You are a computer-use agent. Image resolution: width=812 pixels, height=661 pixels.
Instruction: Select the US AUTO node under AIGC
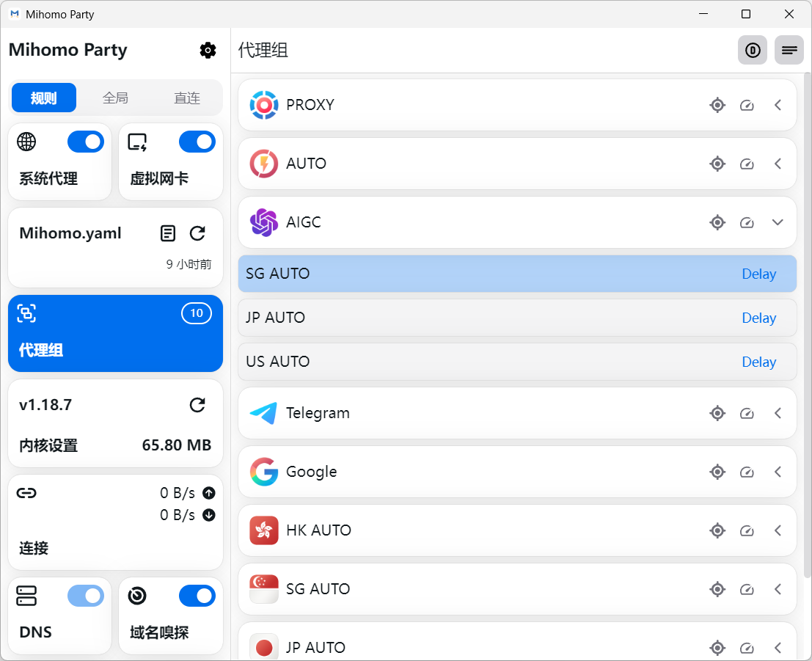click(x=440, y=362)
